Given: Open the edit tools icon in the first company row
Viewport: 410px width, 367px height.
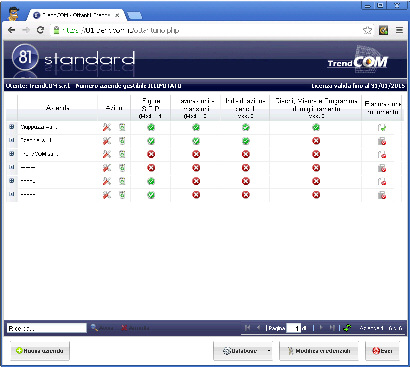Looking at the screenshot, I should (107, 127).
